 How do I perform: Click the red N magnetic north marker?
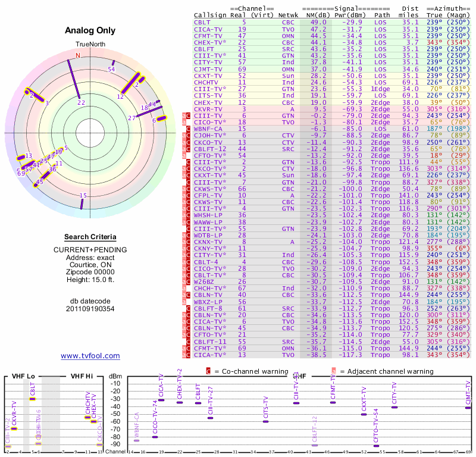[78, 55]
